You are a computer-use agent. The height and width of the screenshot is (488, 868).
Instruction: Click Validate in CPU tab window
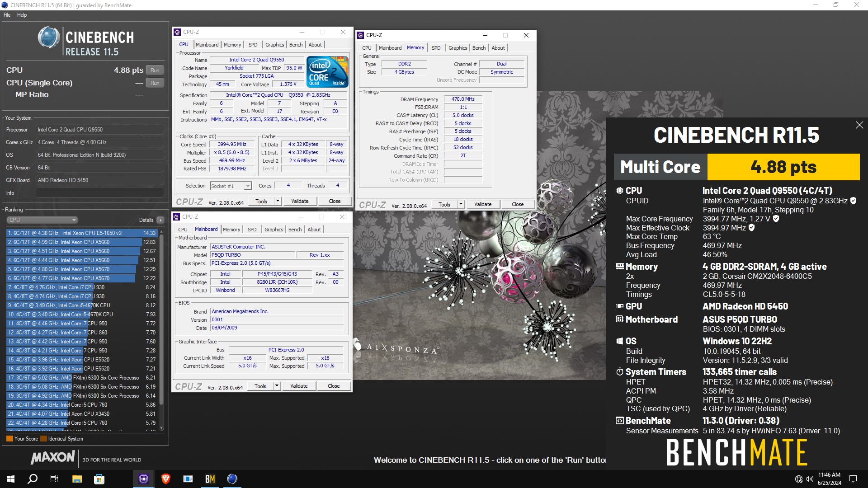coord(300,201)
